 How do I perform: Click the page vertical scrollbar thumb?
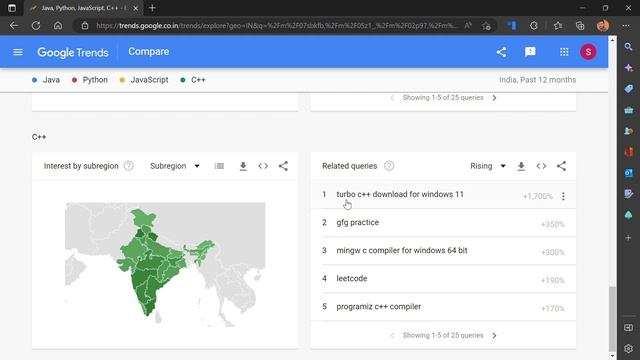click(x=612, y=318)
